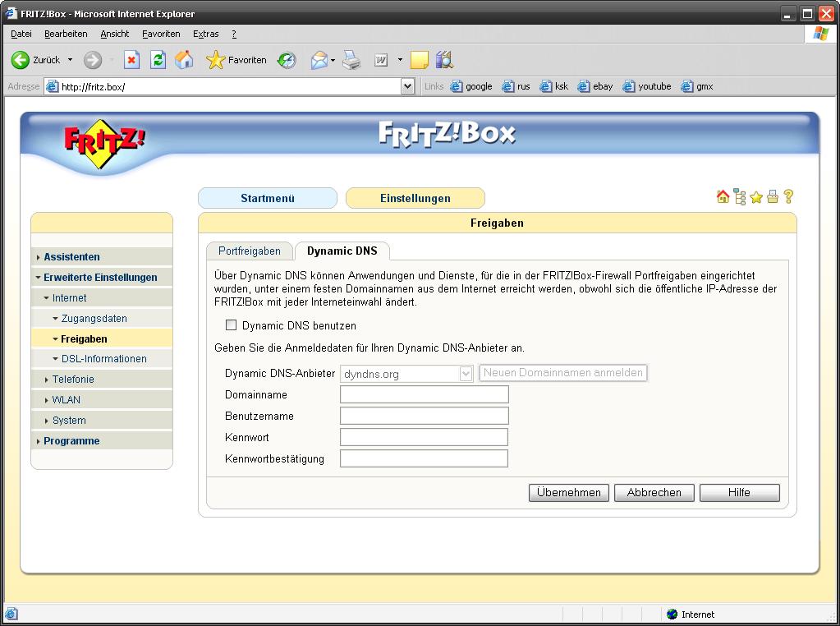Open the browser history icon
This screenshot has height=626, width=840.
286,60
